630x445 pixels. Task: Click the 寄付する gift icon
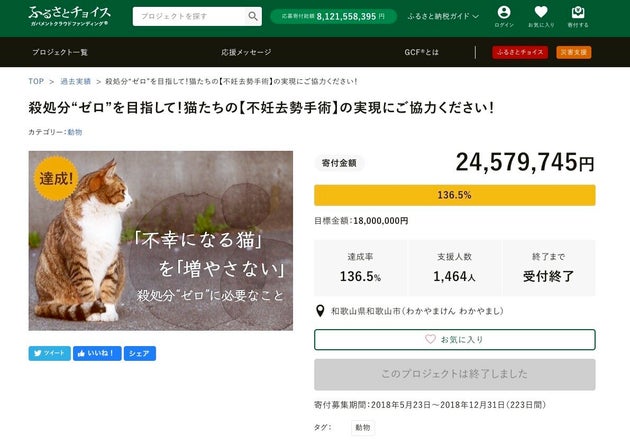[578, 15]
